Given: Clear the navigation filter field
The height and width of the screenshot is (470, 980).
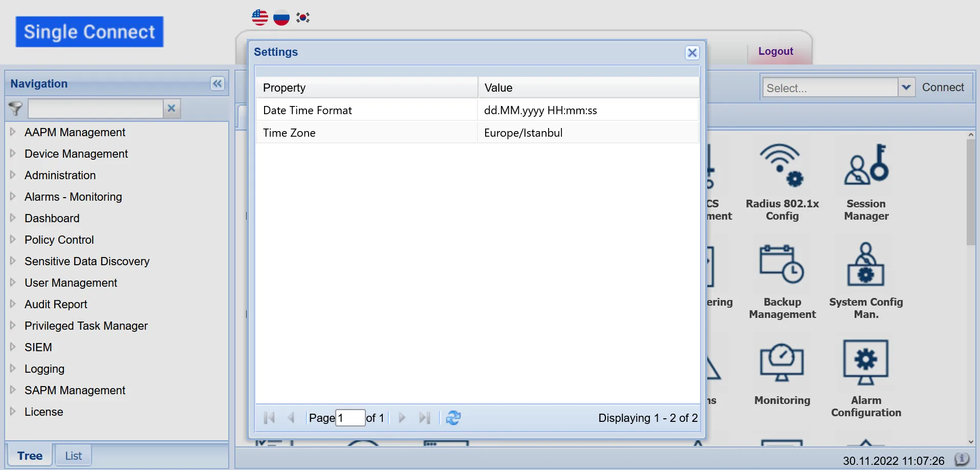Looking at the screenshot, I should point(171,109).
